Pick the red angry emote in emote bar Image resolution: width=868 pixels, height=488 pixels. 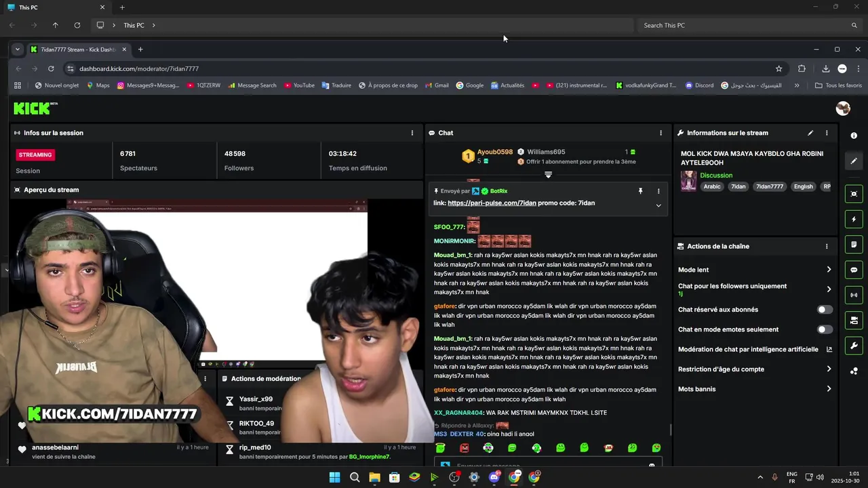click(465, 448)
